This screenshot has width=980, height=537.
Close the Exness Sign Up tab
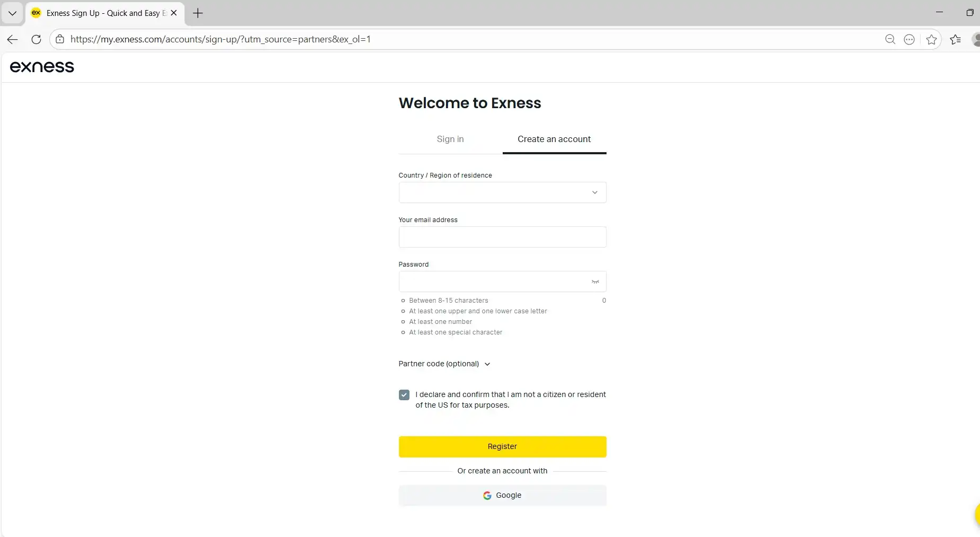click(x=174, y=13)
